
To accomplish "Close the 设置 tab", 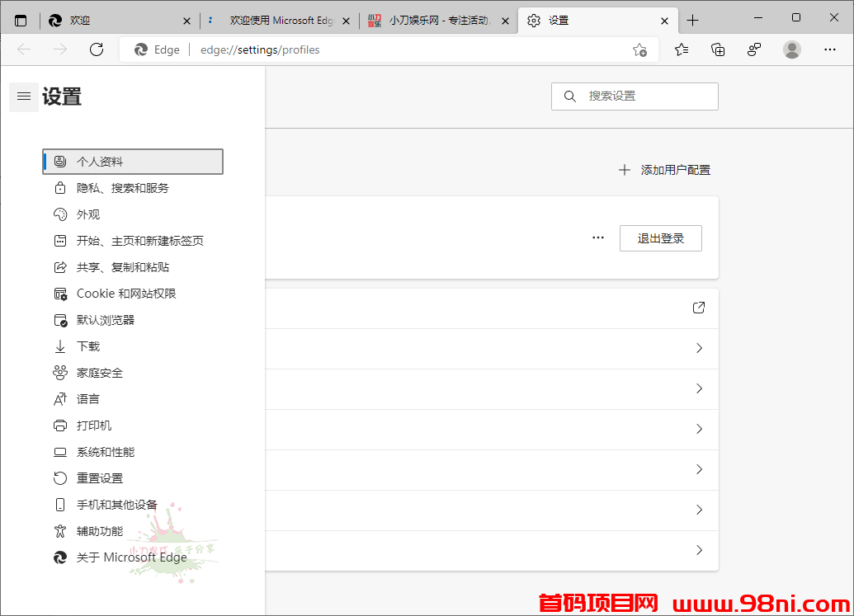I will click(664, 21).
